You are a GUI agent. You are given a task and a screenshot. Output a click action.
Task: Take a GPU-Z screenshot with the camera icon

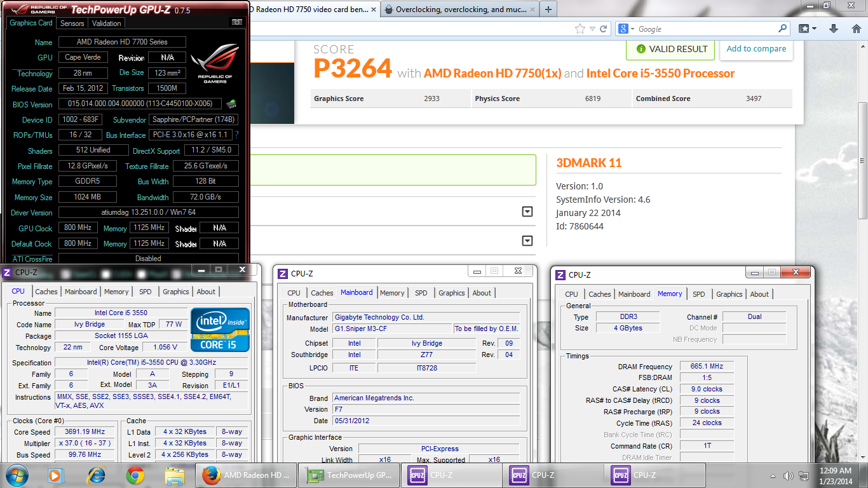237,22
